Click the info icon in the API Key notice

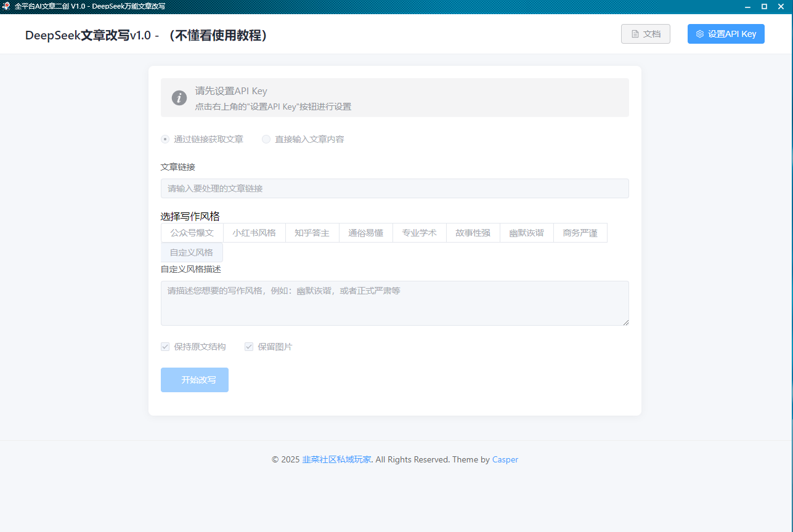pos(179,97)
